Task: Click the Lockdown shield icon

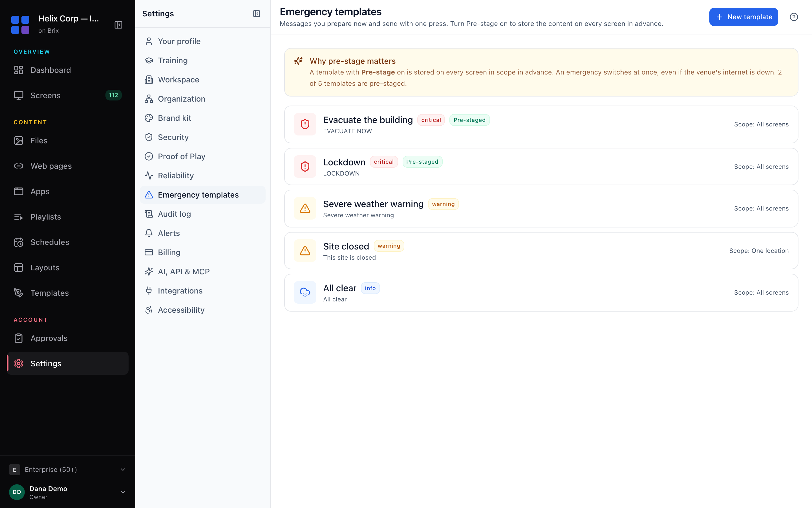Action: (305, 166)
